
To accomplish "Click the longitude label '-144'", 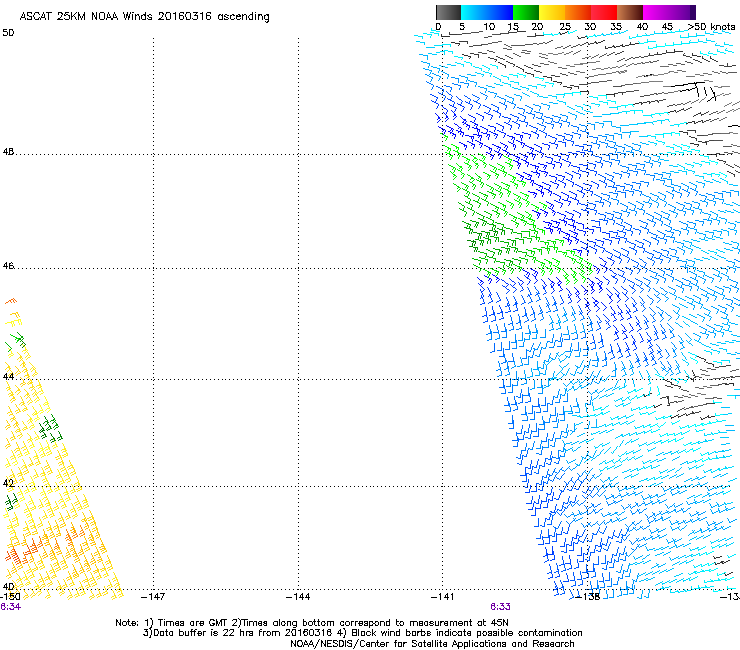I will point(298,597).
